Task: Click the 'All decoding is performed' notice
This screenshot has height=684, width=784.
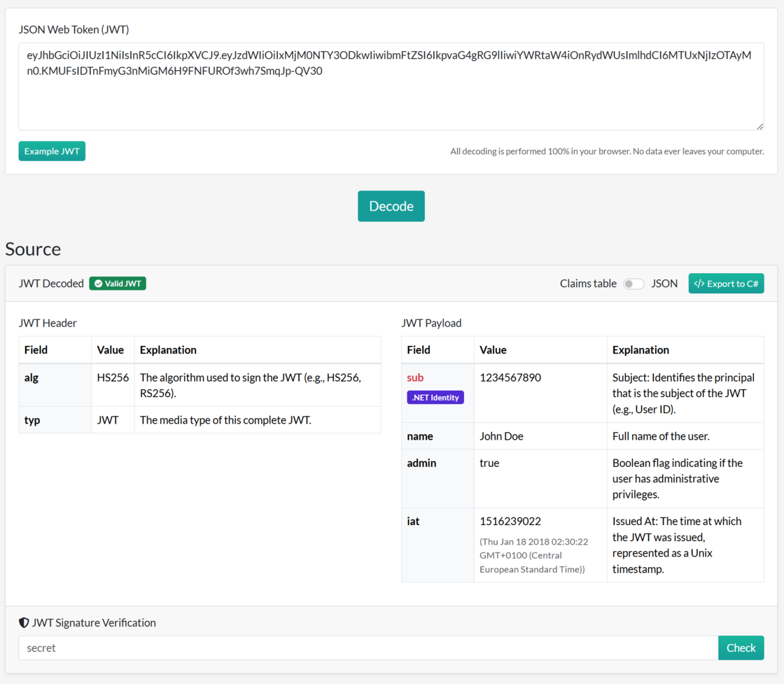Action: coord(607,151)
